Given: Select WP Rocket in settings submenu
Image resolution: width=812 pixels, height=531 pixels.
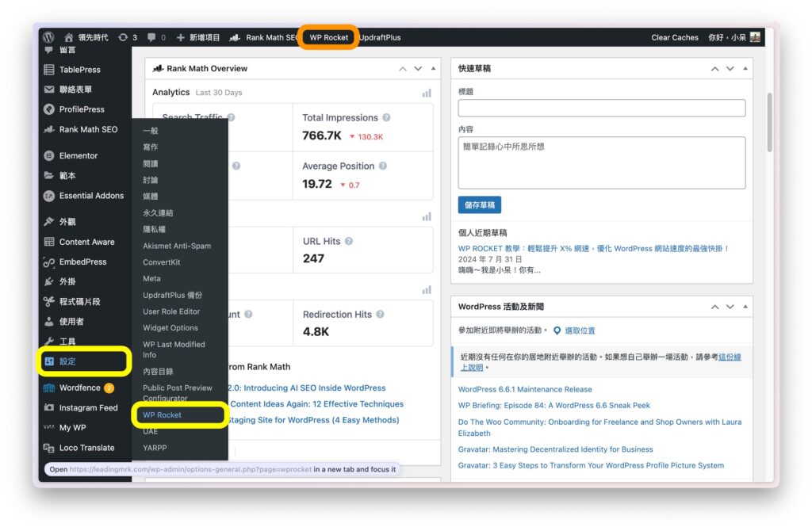Looking at the screenshot, I should (x=162, y=415).
